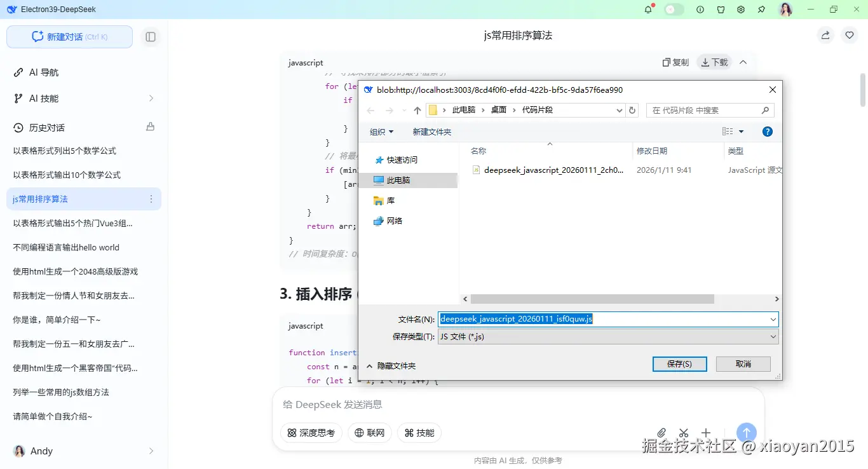Toggle the 深度思考 deep thinking mode
This screenshot has height=469, width=868.
(311, 433)
